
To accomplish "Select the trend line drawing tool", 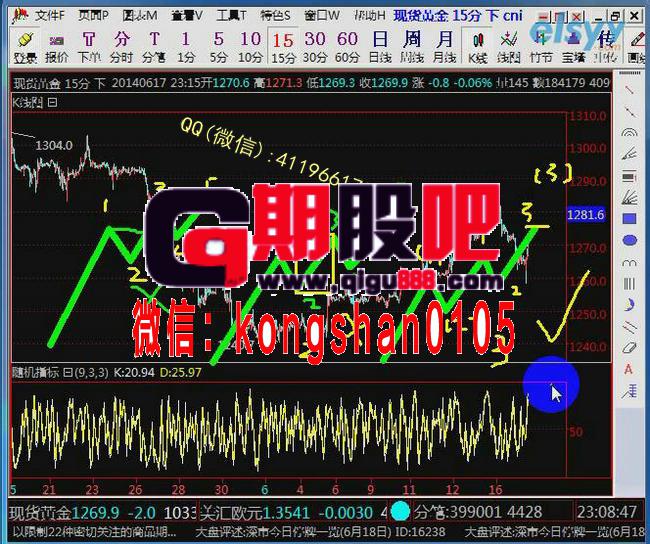I will tap(629, 90).
